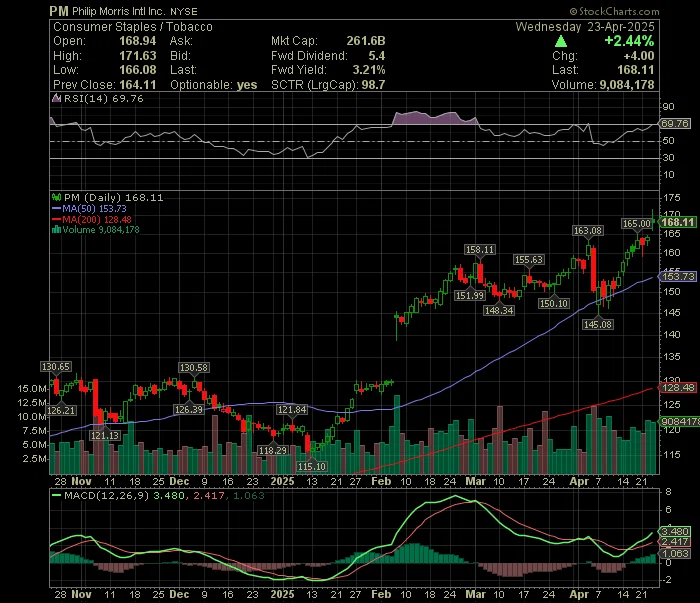The width and height of the screenshot is (700, 603).
Task: Click the 165.00 price peak label
Action: pos(637,224)
